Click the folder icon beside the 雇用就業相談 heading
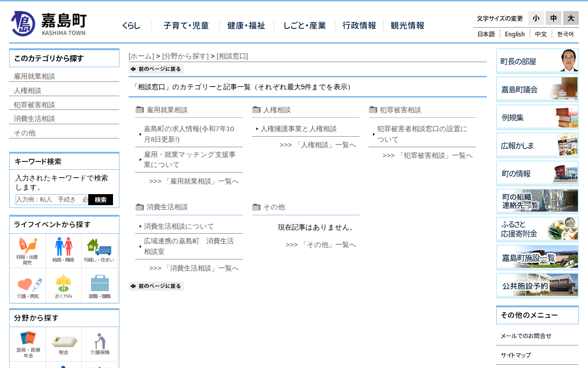The height and width of the screenshot is (368, 588). [140, 110]
